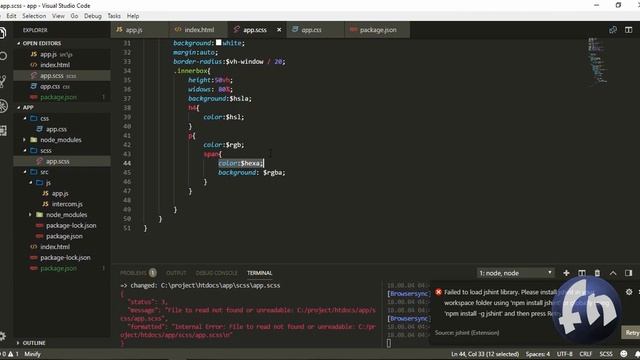Click Minify in the status bar
This screenshot has height=360, width=640.
pos(32,354)
